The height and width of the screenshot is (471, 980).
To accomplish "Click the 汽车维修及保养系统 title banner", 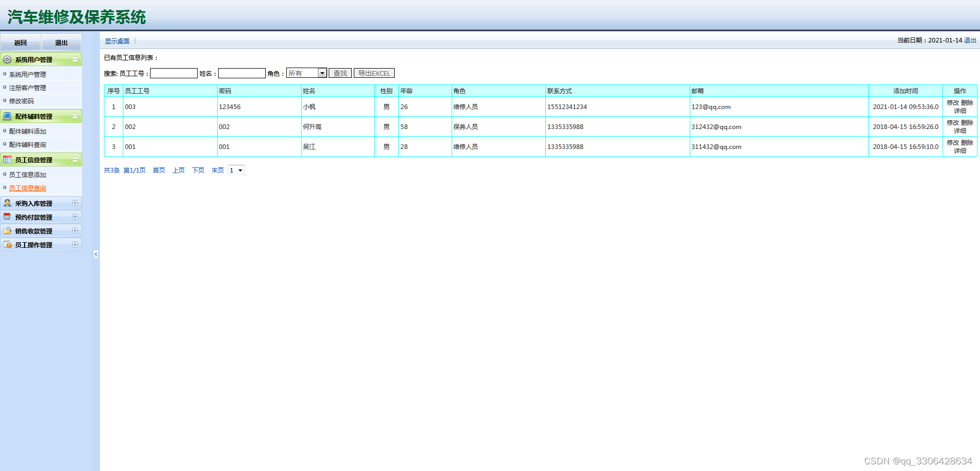I will pos(77,17).
